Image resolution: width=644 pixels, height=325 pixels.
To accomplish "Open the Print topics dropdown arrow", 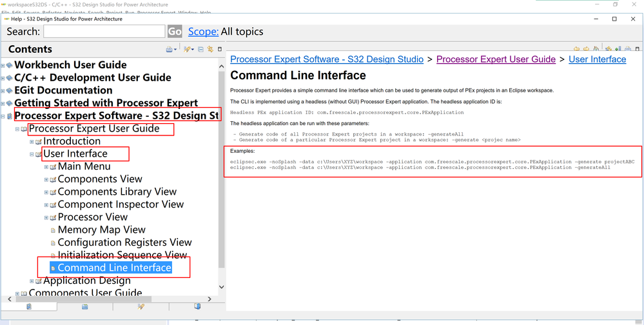I will (x=175, y=50).
